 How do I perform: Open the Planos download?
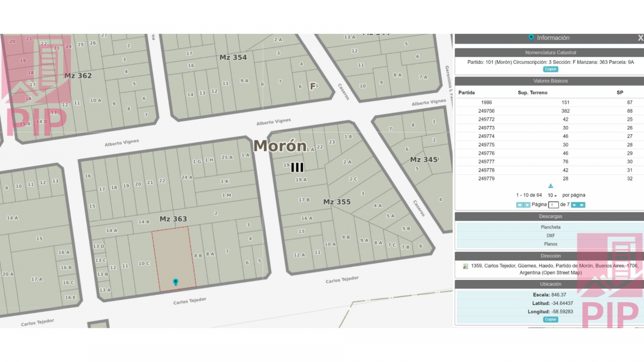coord(551,244)
